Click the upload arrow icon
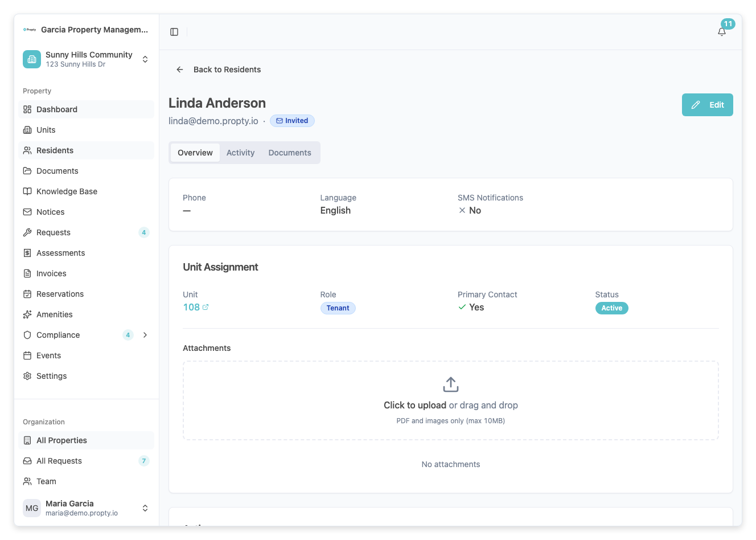Viewport: 756px width, 540px height. point(451,384)
